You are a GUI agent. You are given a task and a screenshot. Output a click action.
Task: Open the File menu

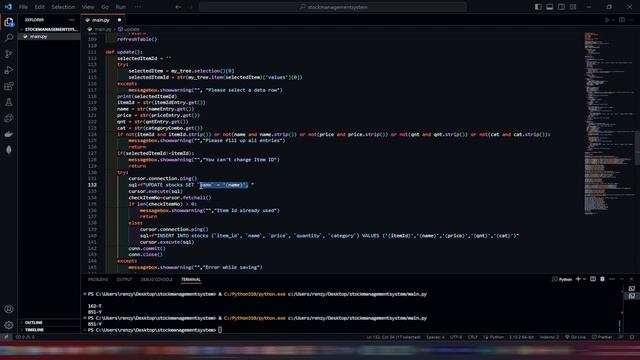pyautogui.click(x=23, y=7)
